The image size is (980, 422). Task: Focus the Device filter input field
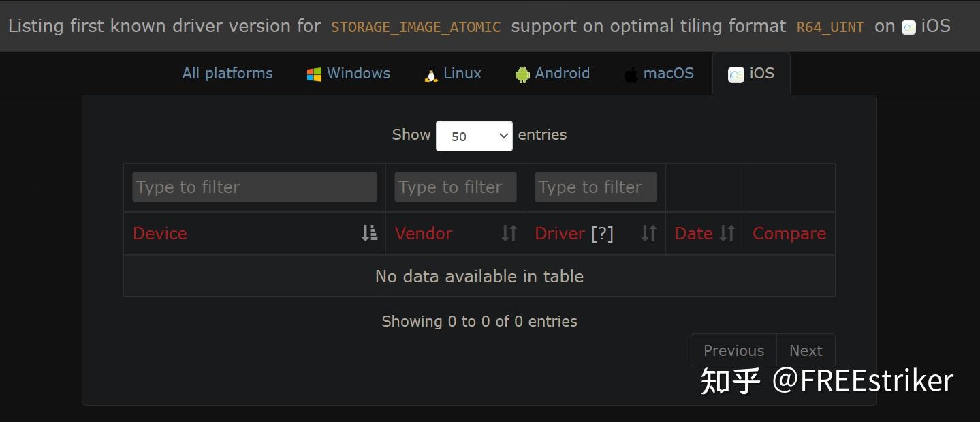click(x=254, y=187)
